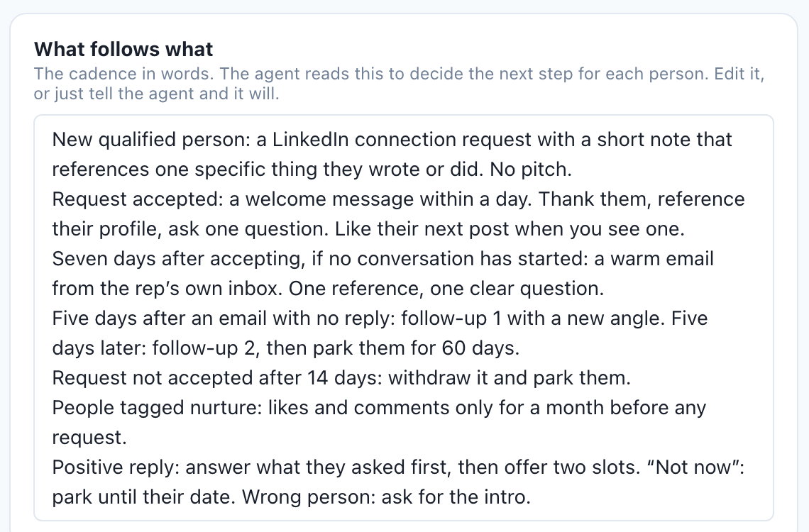Click 'One reference, one clear question.' text
The width and height of the screenshot is (809, 532).
tap(446, 289)
